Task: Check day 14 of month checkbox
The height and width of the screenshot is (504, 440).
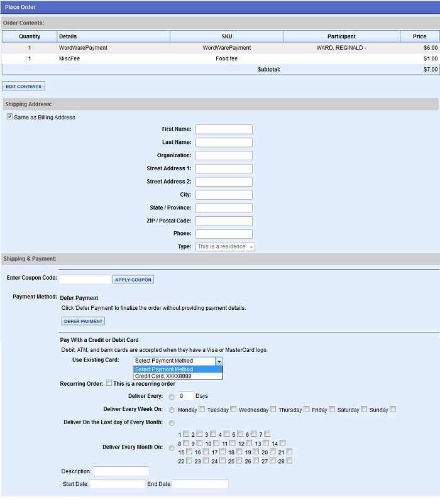Action: [x=282, y=443]
